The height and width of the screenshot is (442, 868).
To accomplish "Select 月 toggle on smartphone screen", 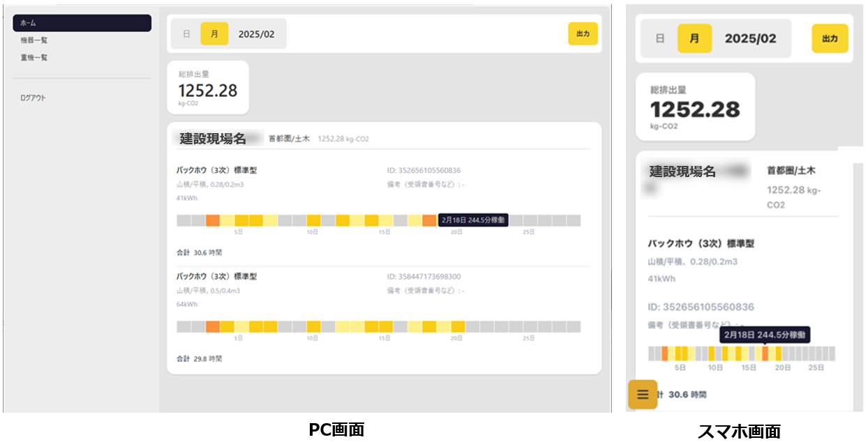I will [x=694, y=38].
